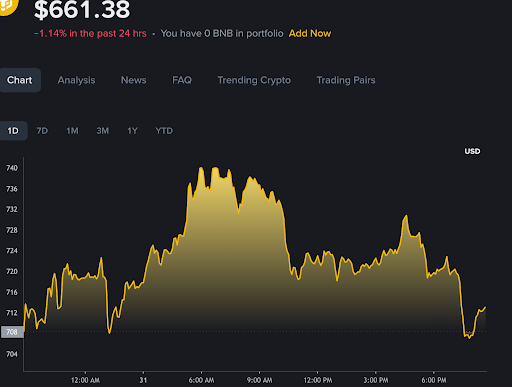The width and height of the screenshot is (512, 387).
Task: Select the 7D time range
Action: (42, 131)
